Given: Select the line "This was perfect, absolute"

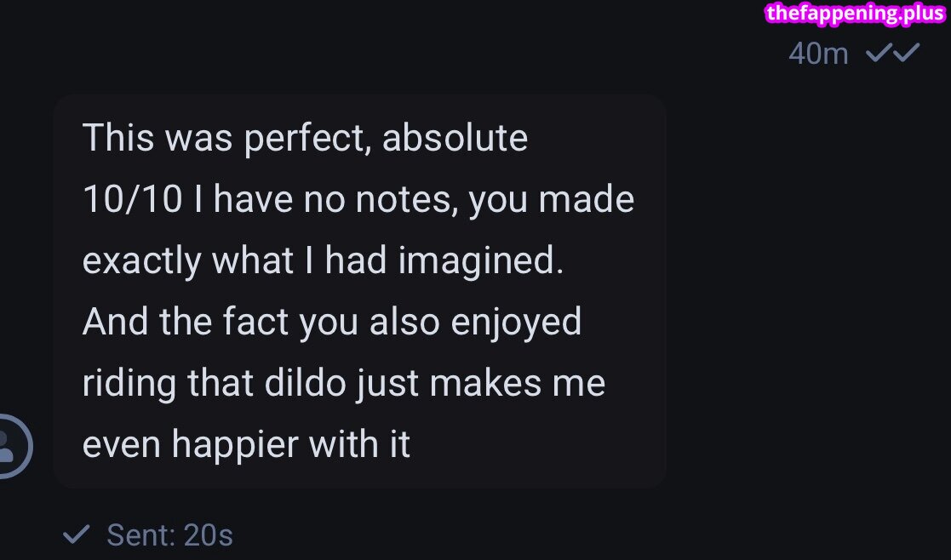Looking at the screenshot, I should 305,138.
